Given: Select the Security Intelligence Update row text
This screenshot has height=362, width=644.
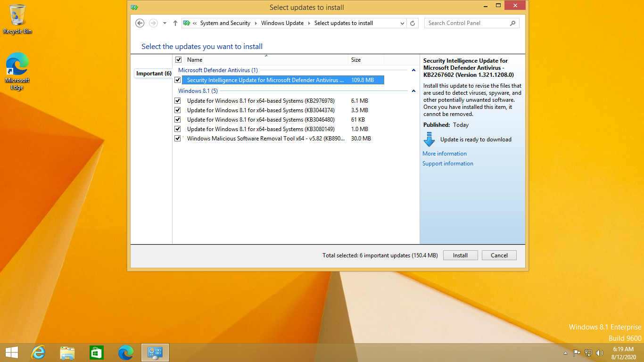Looking at the screenshot, I should click(265, 80).
